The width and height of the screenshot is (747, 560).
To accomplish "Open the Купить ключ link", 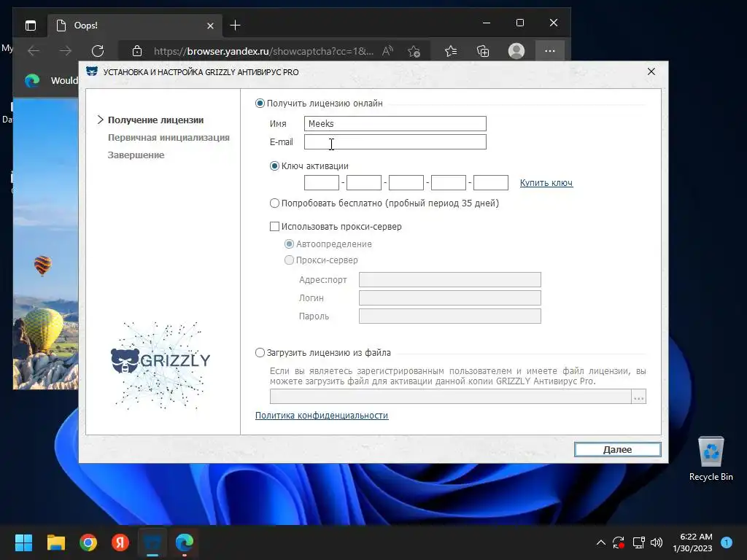I will (546, 183).
